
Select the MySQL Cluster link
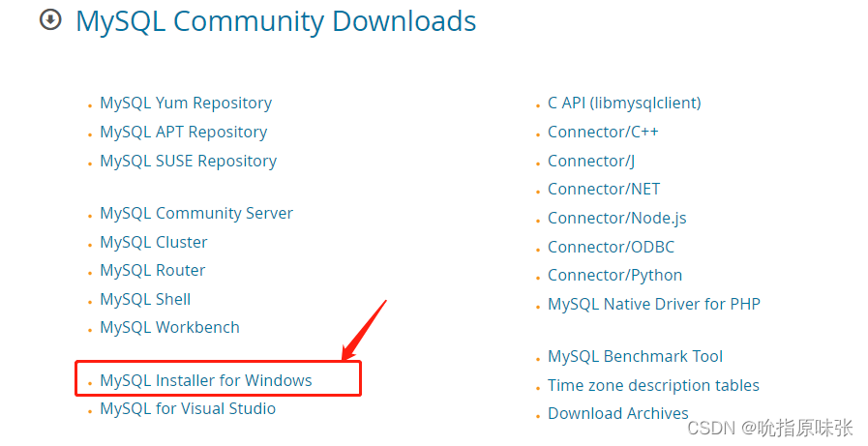point(153,243)
